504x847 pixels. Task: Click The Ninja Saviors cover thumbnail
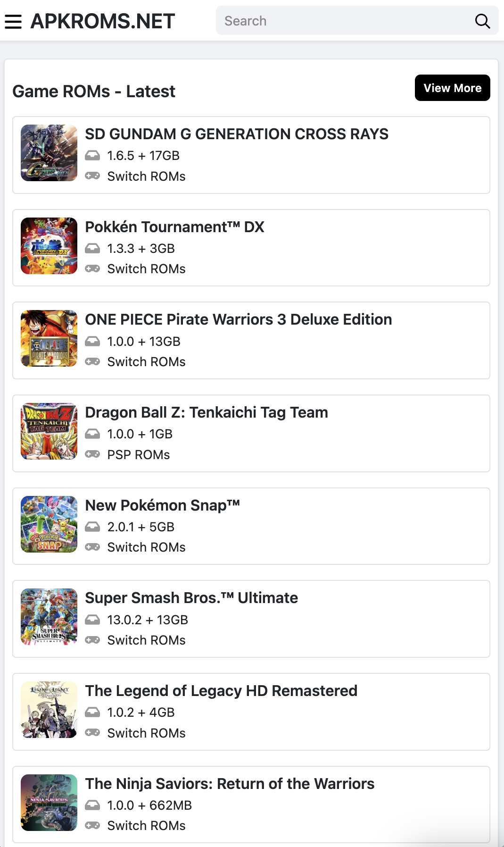49,803
